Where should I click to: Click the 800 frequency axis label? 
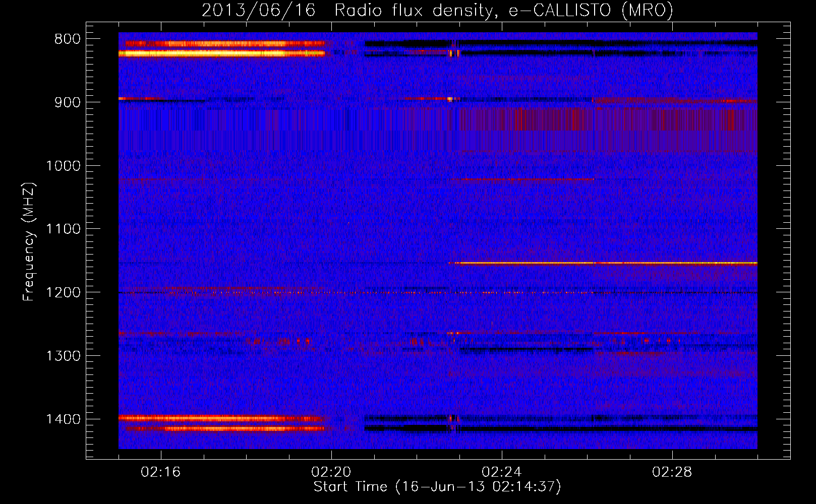68,39
